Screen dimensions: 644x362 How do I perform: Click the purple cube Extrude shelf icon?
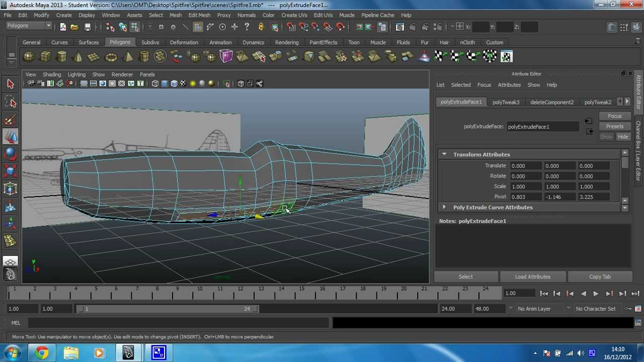tap(226, 57)
